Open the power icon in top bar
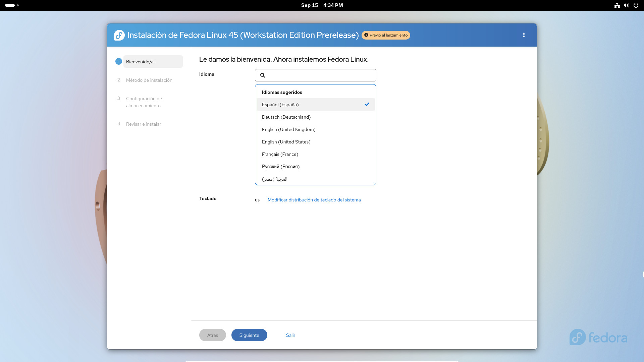 coord(636,5)
